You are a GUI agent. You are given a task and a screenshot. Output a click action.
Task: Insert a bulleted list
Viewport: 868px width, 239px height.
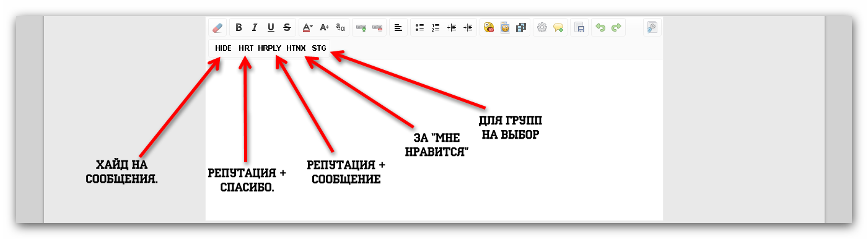[419, 27]
